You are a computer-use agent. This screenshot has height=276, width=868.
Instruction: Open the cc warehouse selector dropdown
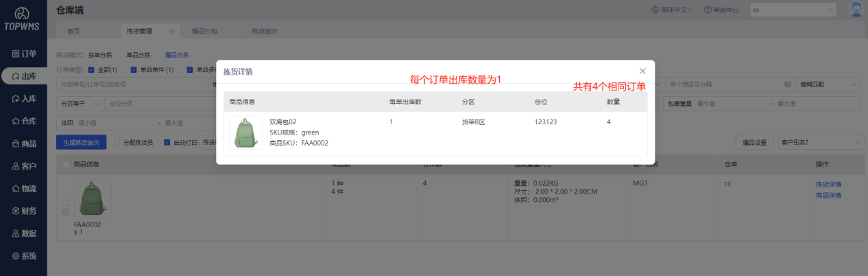[793, 10]
